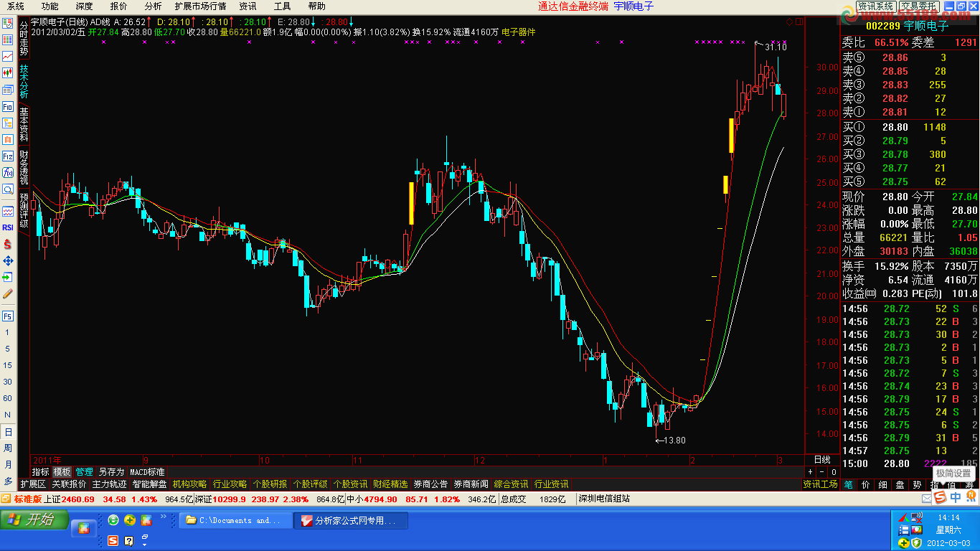The height and width of the screenshot is (551, 980).
Task: Open the 日线 period selector
Action: (822, 459)
